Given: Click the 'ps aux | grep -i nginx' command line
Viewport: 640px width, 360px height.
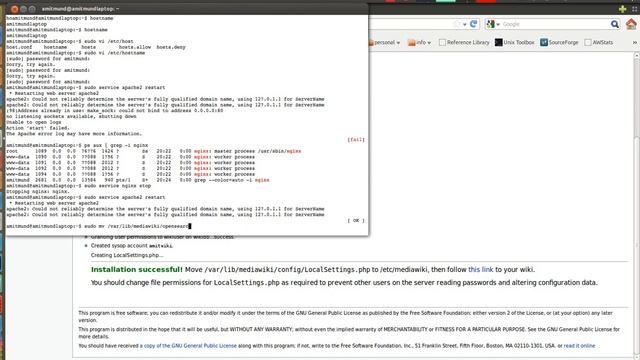Looking at the screenshot, I should click(77, 145).
